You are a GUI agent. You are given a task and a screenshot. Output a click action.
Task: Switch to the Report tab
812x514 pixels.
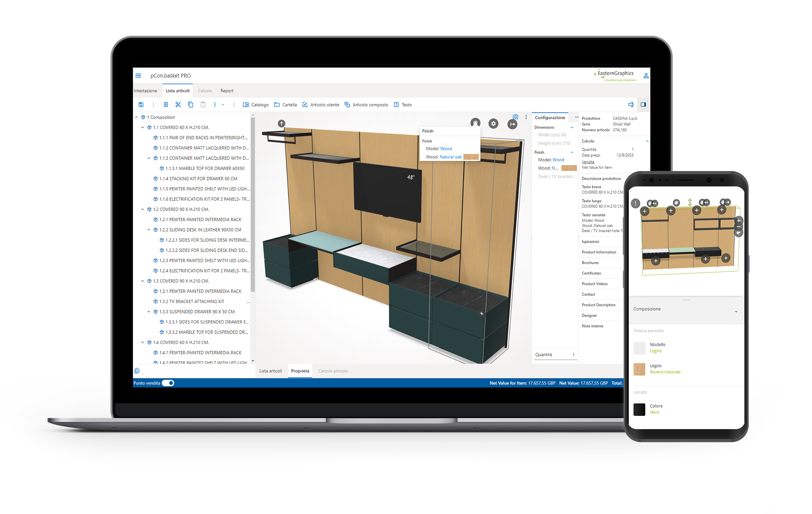pos(227,91)
